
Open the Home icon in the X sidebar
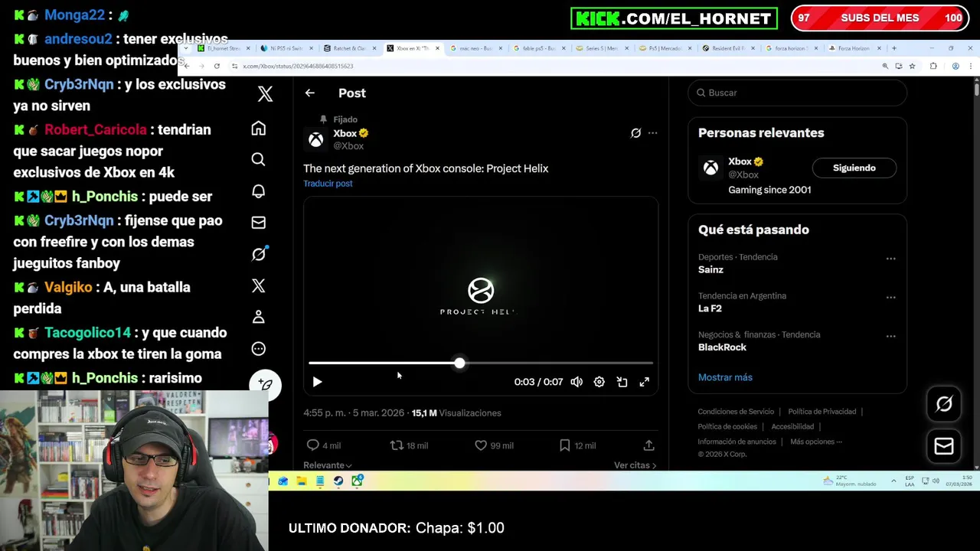pos(259,128)
